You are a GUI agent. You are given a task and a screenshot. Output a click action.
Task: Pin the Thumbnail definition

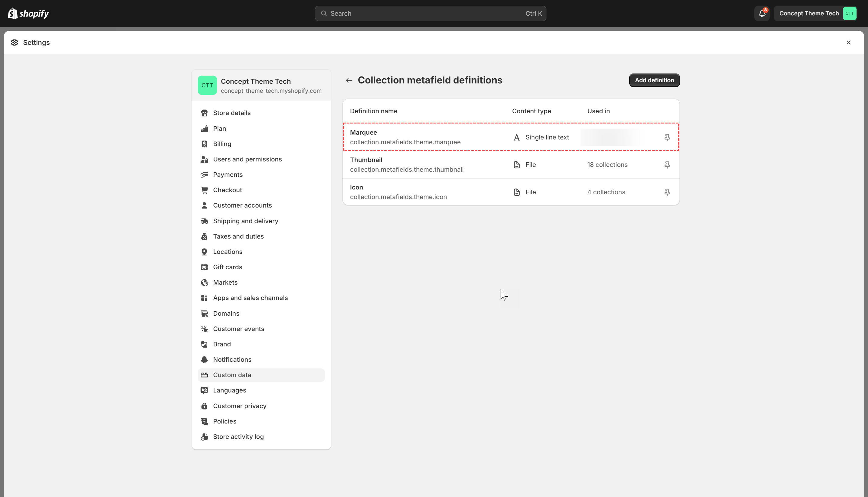(x=667, y=165)
